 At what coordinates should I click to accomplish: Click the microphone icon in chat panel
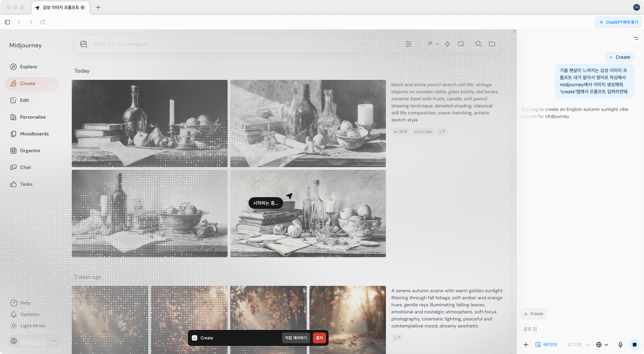[620, 345]
